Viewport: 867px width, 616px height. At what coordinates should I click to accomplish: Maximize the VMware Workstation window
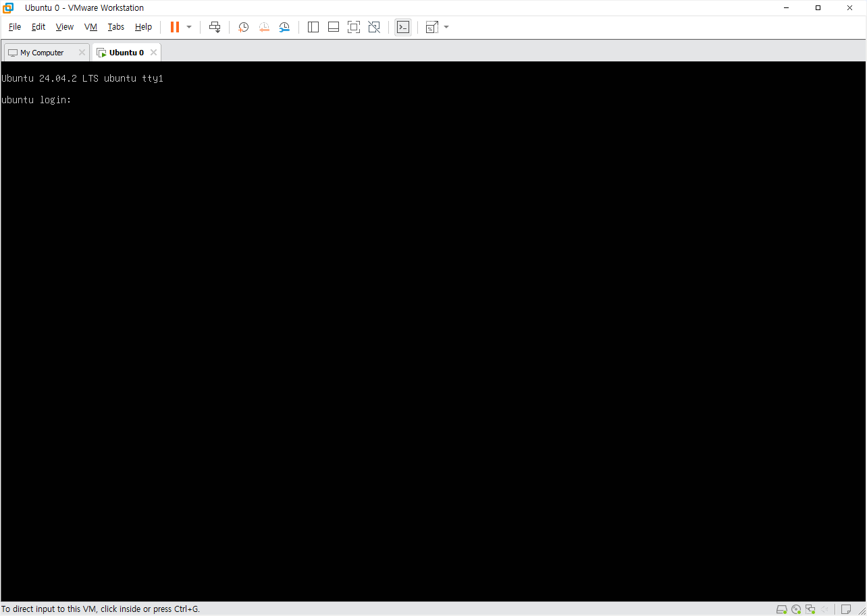click(x=818, y=8)
